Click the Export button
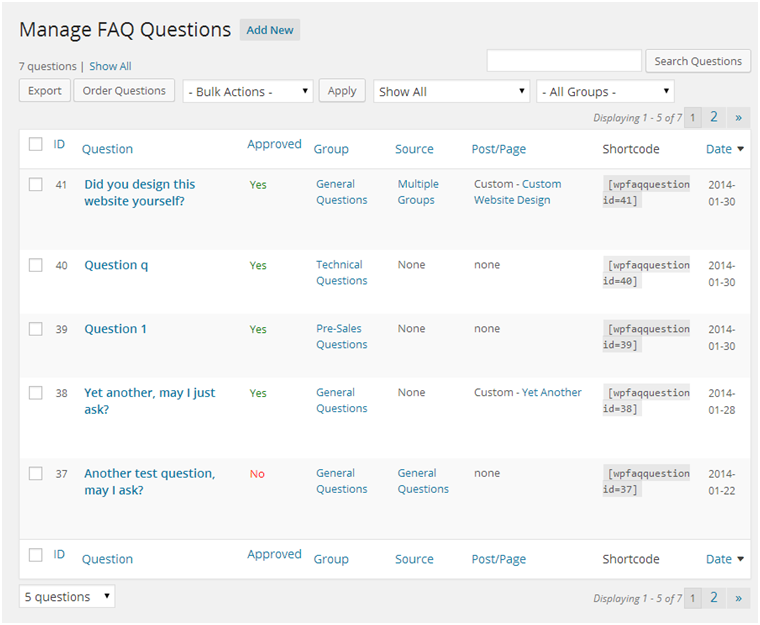Viewport: 760px width, 625px height. (x=45, y=91)
